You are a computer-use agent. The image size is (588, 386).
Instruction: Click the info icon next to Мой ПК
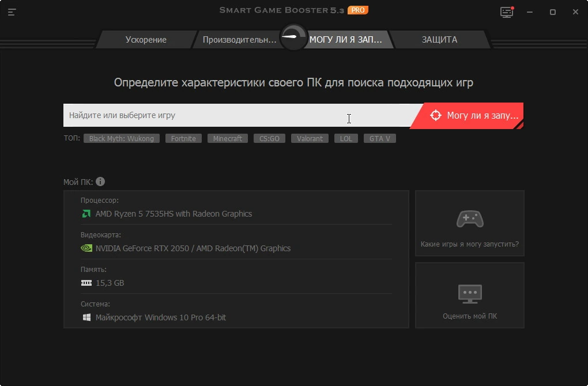point(100,181)
